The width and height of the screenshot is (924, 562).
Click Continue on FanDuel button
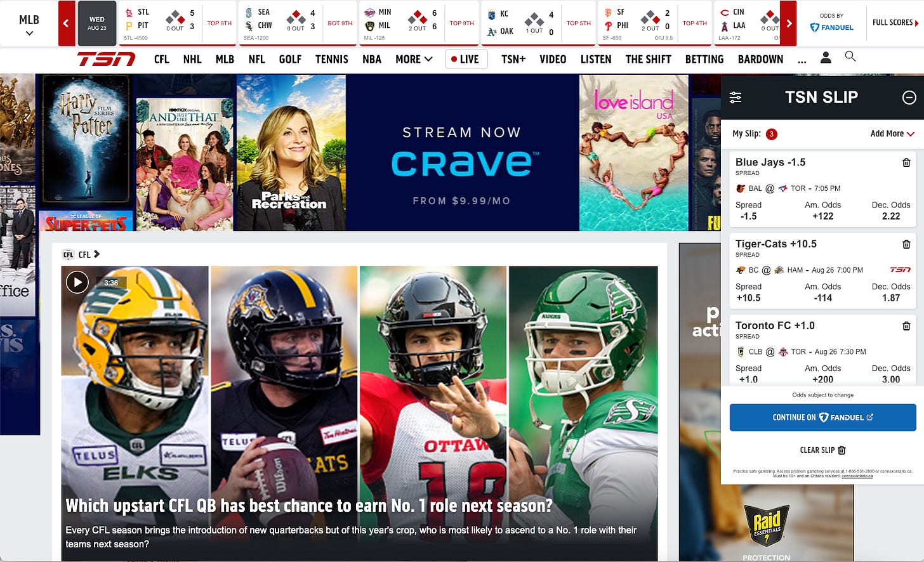coord(823,417)
